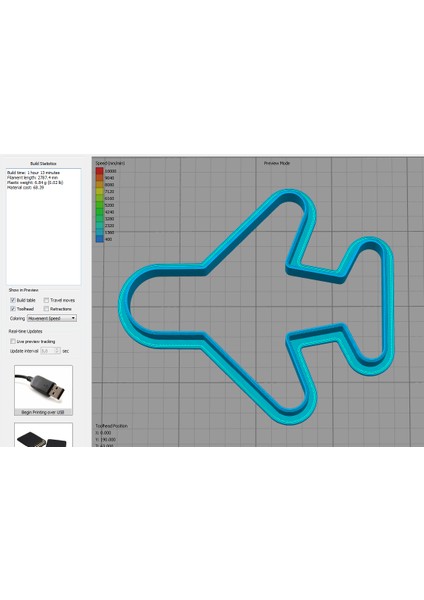Click the Coloring dropdown arrow

pos(73,318)
